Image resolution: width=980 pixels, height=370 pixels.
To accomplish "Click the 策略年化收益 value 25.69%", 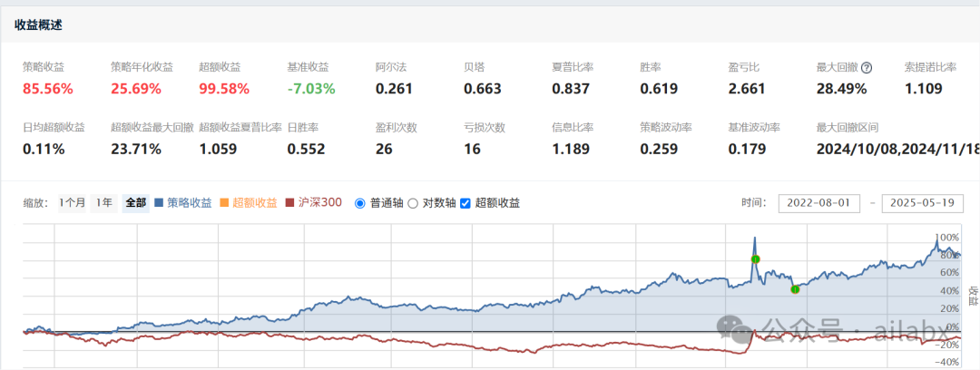I will (136, 89).
